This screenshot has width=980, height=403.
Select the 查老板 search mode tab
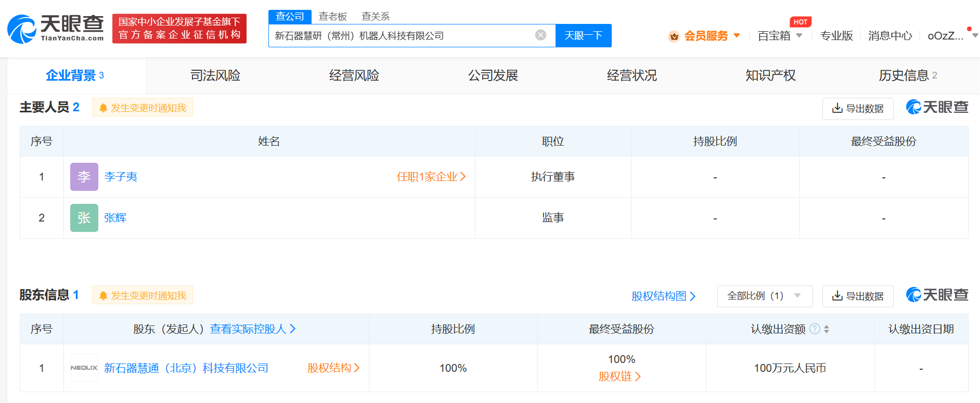(332, 17)
